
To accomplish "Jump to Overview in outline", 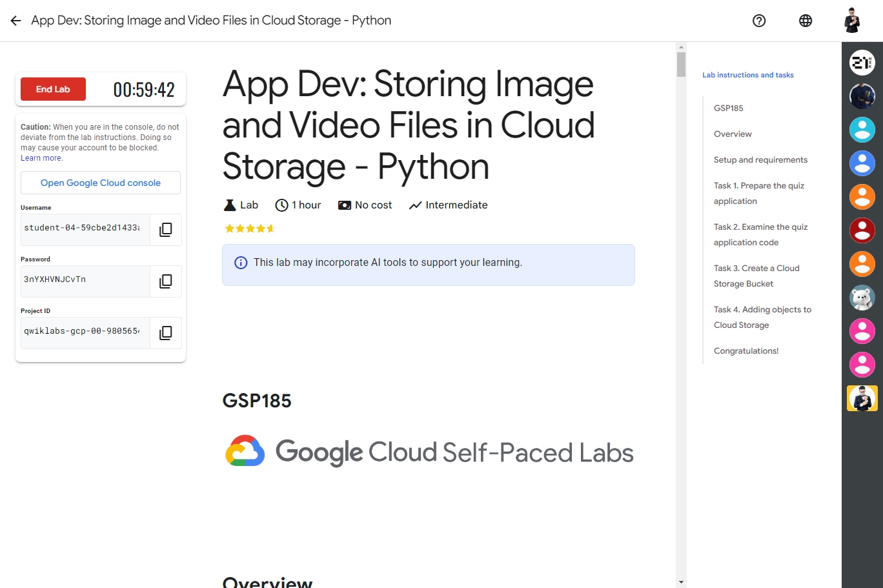I will (x=733, y=134).
